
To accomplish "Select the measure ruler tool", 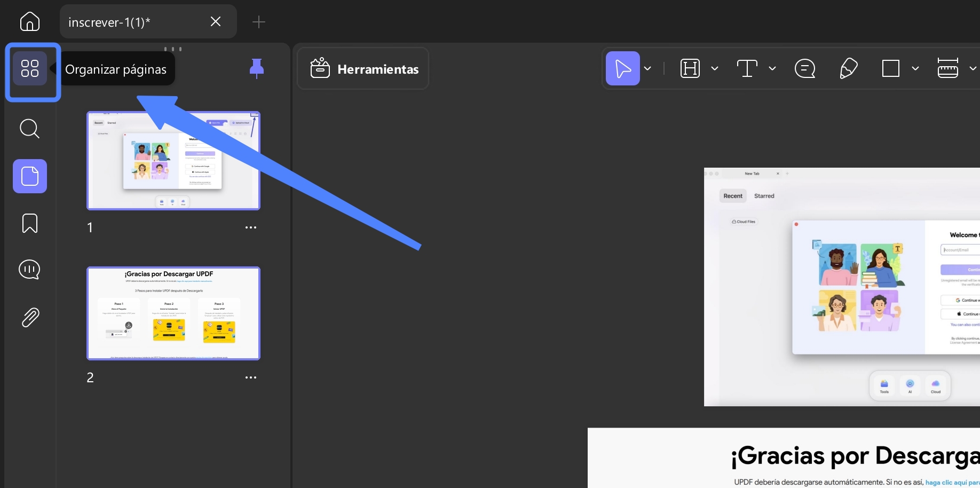I will pyautogui.click(x=948, y=68).
